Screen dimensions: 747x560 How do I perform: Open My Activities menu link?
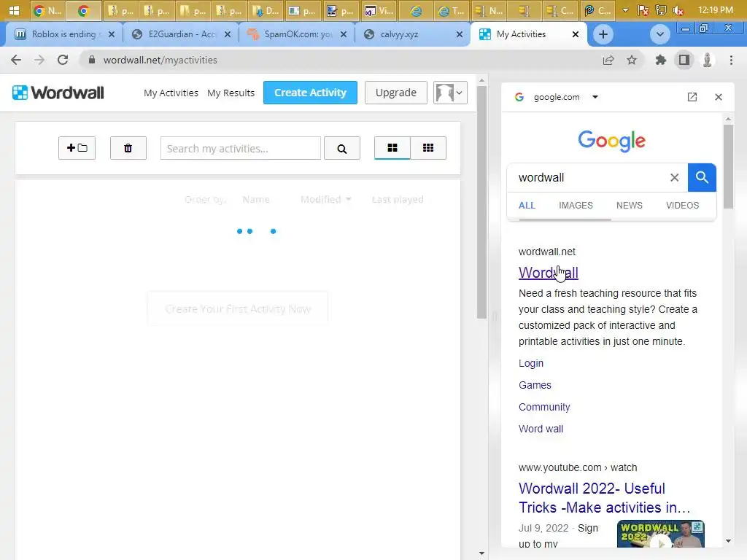[171, 93]
